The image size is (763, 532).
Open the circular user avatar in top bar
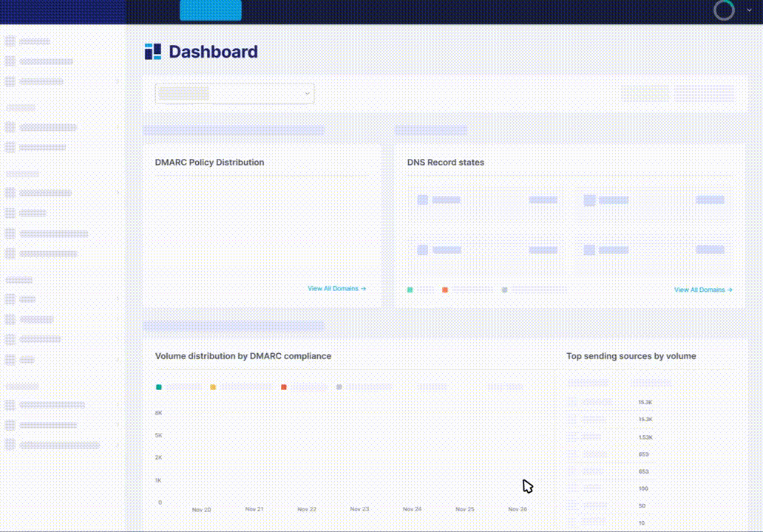(724, 10)
